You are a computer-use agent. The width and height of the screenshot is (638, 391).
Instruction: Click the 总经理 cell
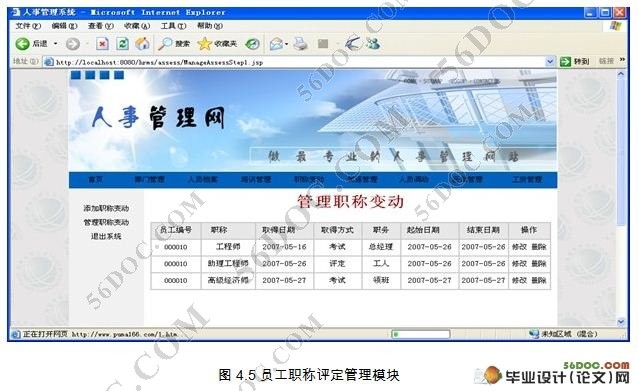tap(381, 247)
